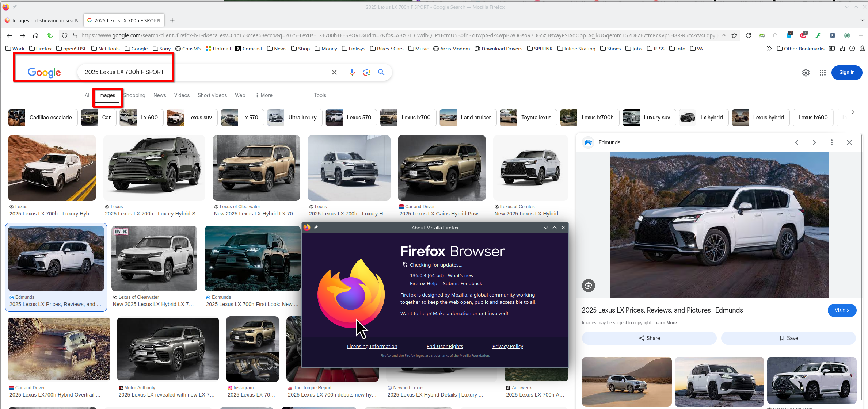
Task: Open the openSUSE bookmarks folder
Action: click(x=72, y=49)
